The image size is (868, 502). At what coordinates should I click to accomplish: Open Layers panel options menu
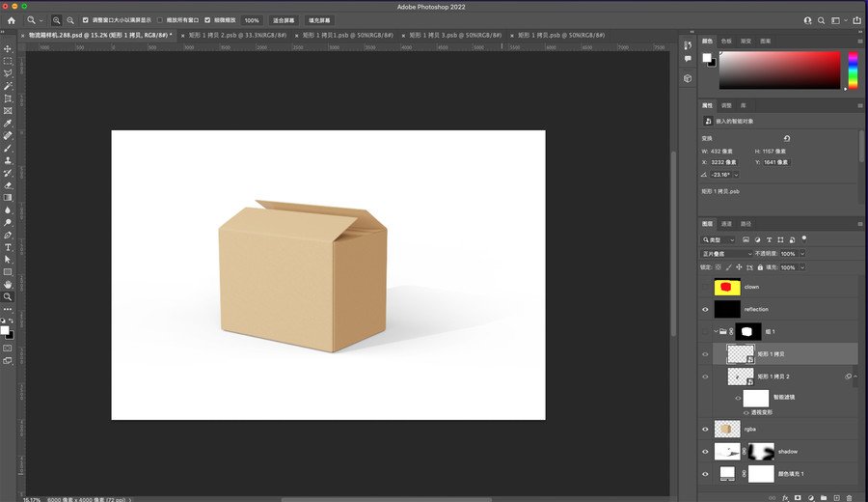[859, 224]
